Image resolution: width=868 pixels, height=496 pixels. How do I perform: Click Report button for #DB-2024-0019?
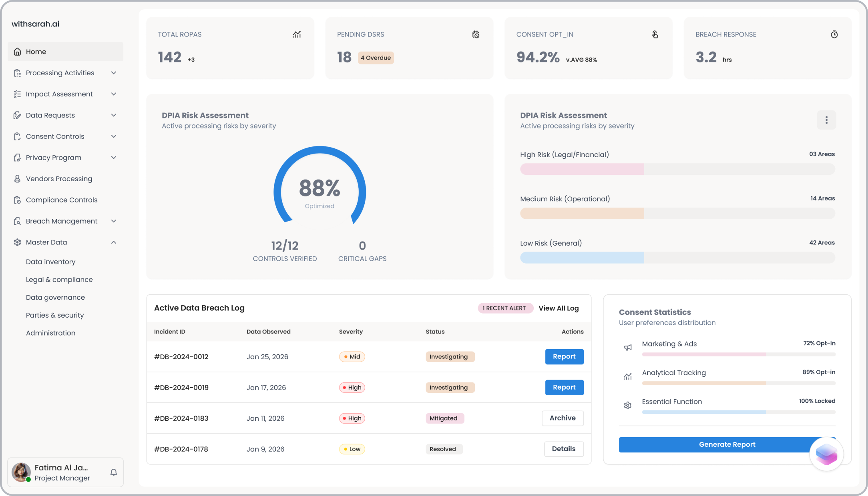(x=564, y=387)
